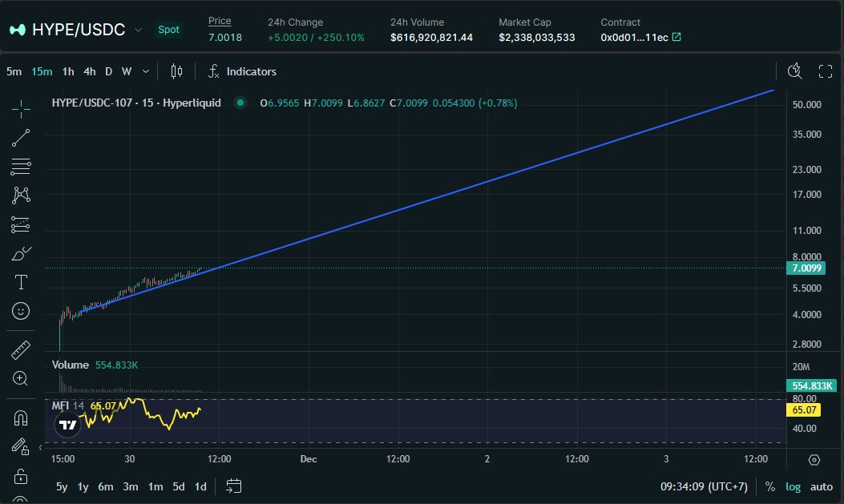844x504 pixels.
Task: Click the Hyperliquid HYPE token logo
Action: click(x=18, y=30)
